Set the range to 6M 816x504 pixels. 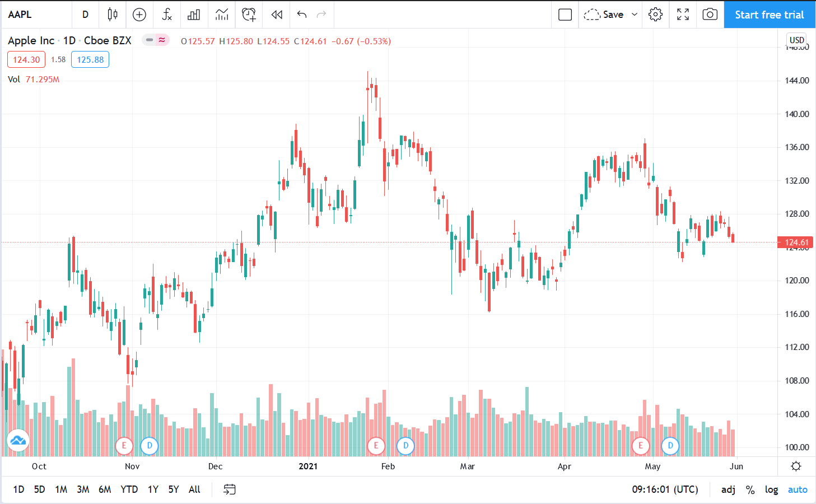pos(105,489)
